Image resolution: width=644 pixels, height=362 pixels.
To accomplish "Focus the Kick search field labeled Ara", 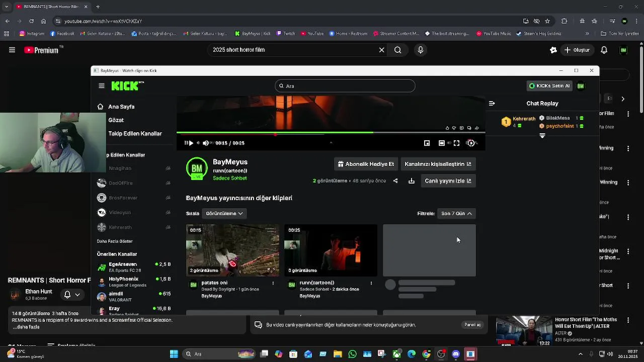I will pos(345,86).
